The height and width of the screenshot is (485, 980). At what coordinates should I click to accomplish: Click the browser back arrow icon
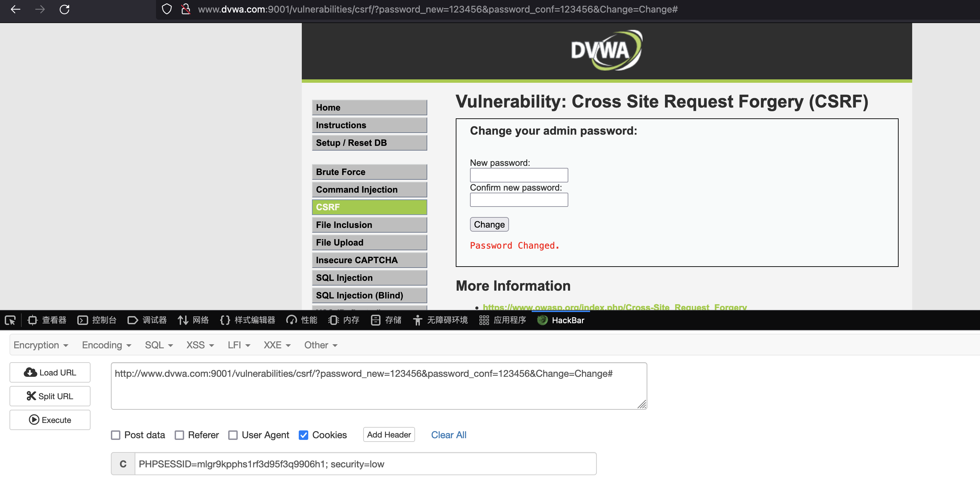click(16, 9)
